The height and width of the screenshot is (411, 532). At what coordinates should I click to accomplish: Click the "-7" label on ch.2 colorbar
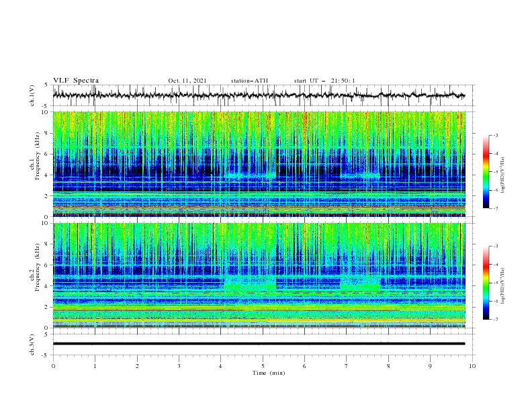pos(495,320)
